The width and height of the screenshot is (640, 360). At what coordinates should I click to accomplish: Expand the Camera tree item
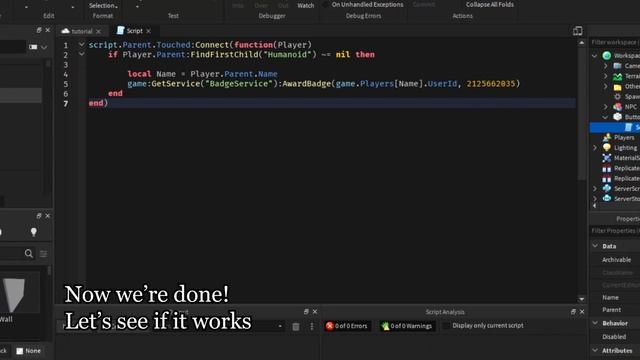606,66
